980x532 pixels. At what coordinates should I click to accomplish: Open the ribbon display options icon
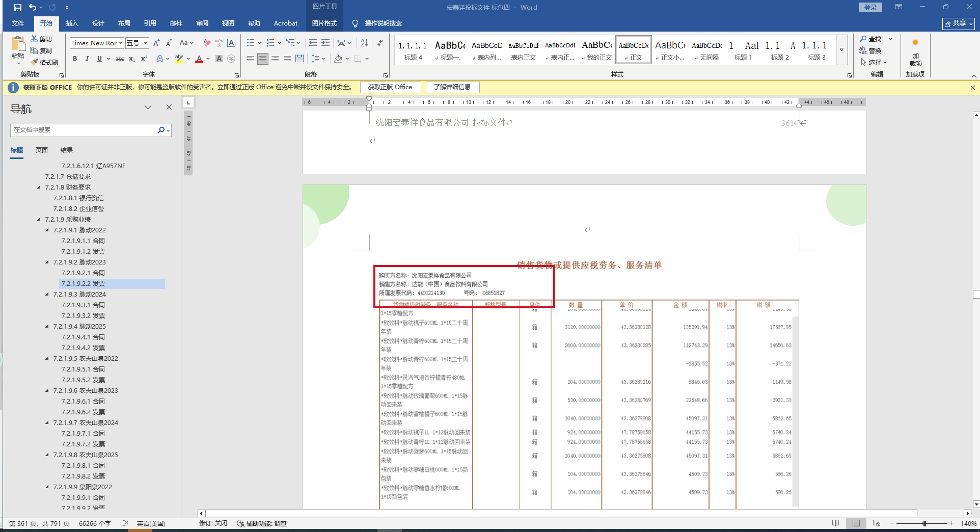(x=899, y=7)
